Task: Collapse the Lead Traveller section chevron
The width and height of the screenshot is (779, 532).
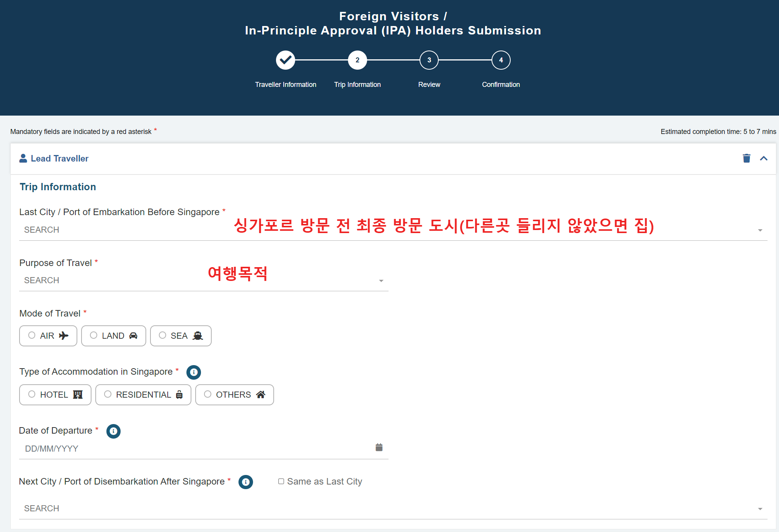Action: point(764,158)
